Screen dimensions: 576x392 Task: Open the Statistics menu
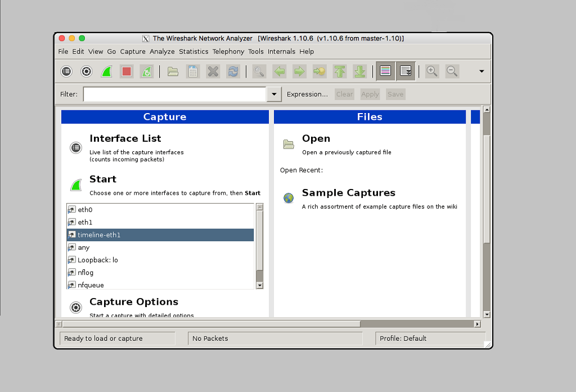[193, 51]
